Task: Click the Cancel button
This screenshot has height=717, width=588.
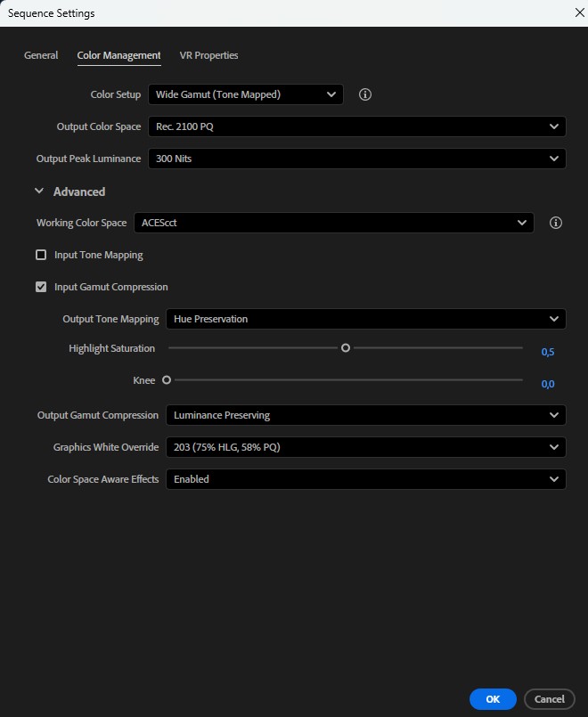Action: [550, 699]
